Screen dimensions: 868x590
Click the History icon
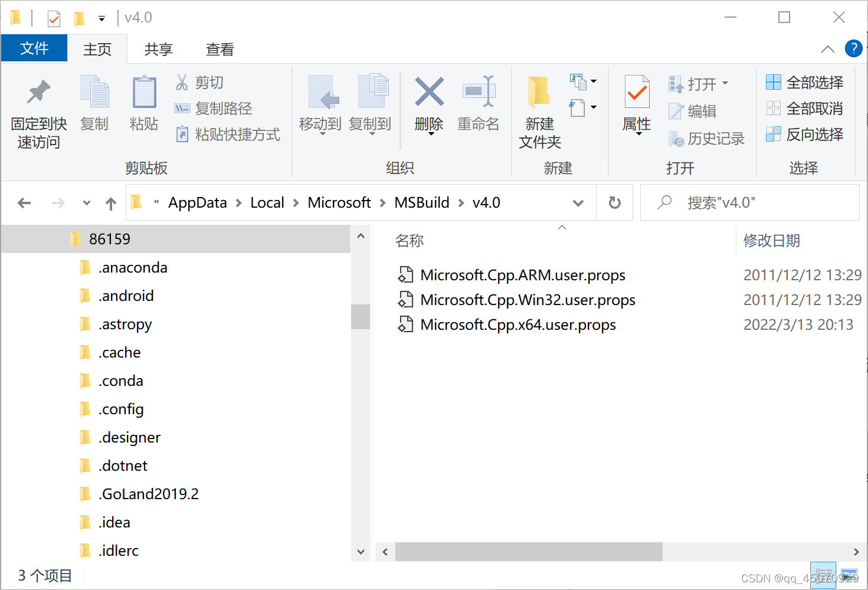[x=676, y=139]
